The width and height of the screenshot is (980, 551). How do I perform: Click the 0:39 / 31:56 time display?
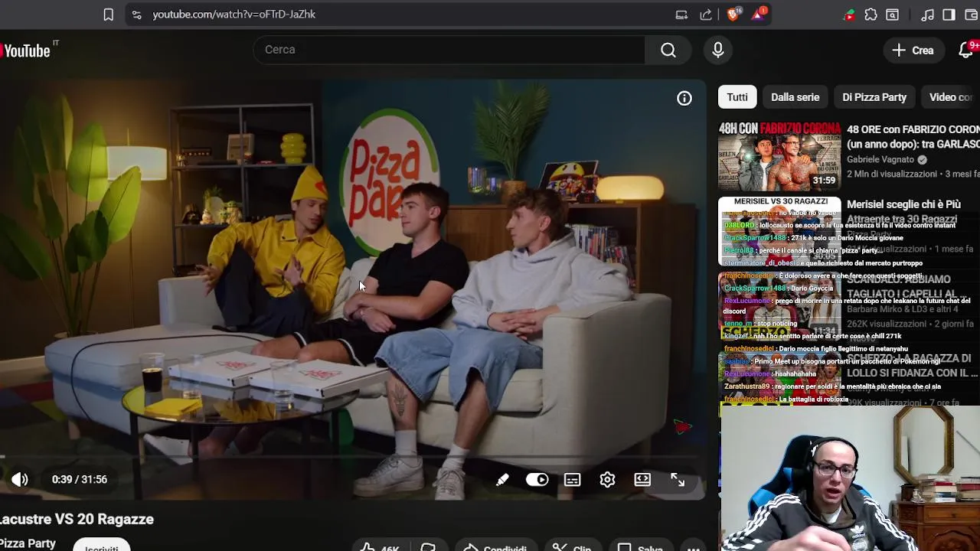(80, 480)
